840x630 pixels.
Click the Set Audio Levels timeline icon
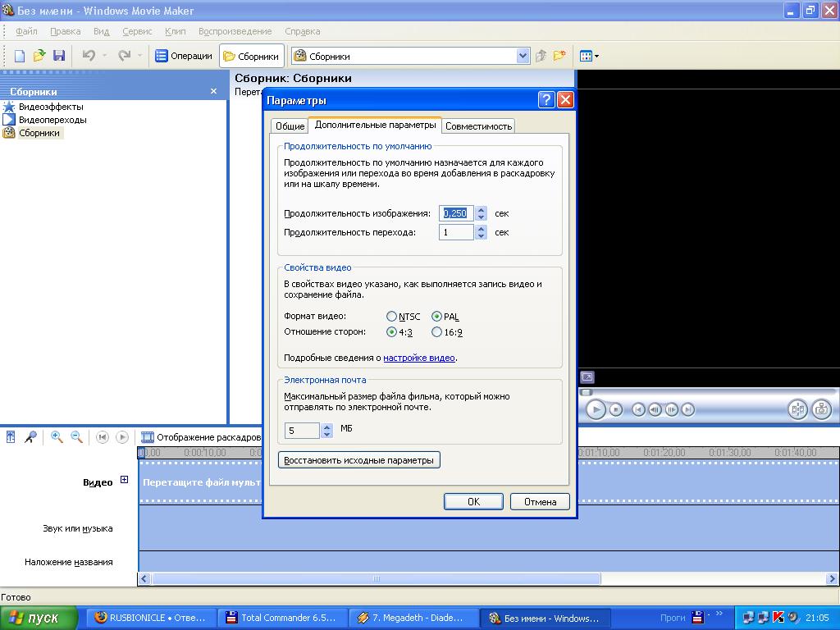click(x=11, y=437)
